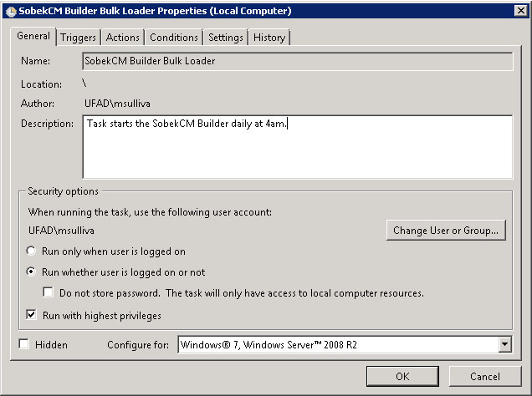Select Run whether user is logged on or not
Screen dimensions: 532x396
point(31,272)
